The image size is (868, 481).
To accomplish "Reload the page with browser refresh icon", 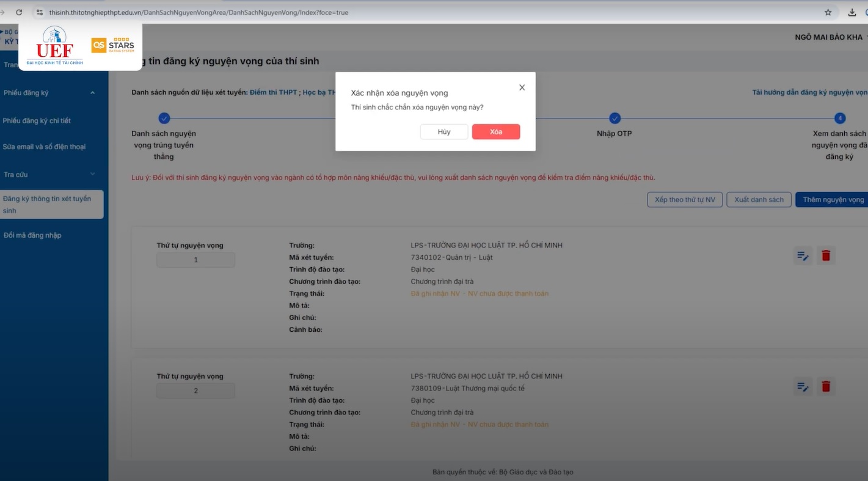I will (x=19, y=12).
